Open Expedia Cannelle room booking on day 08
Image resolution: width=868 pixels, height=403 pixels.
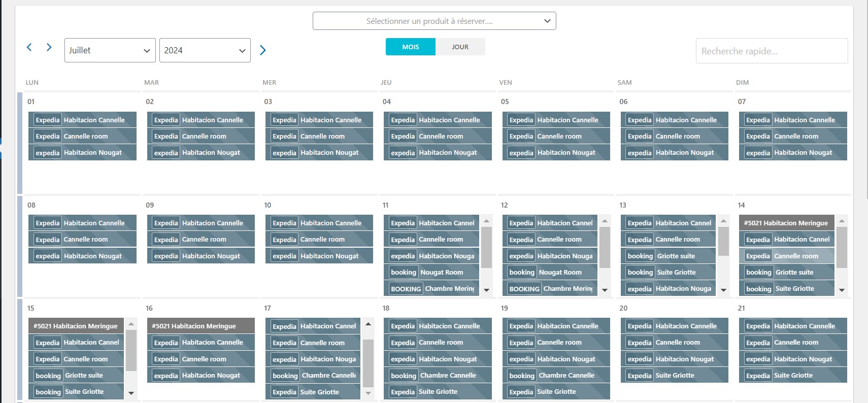click(82, 239)
